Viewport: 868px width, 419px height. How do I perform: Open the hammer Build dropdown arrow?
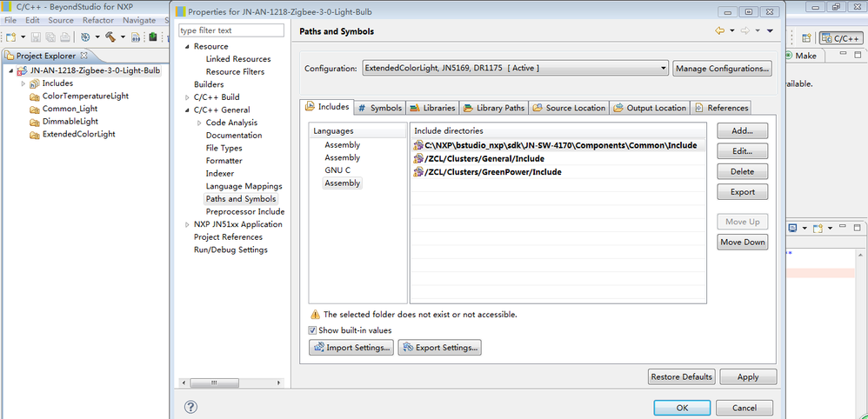123,37
